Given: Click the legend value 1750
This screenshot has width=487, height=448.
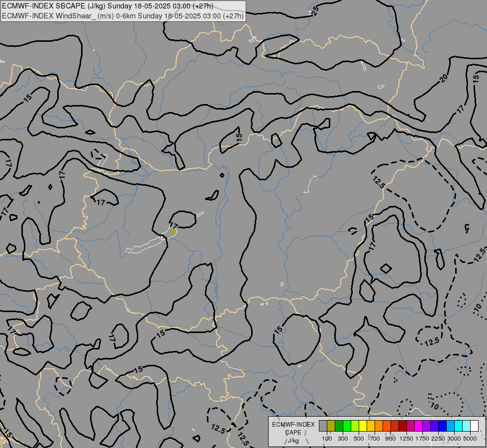Looking at the screenshot, I should [422, 439].
